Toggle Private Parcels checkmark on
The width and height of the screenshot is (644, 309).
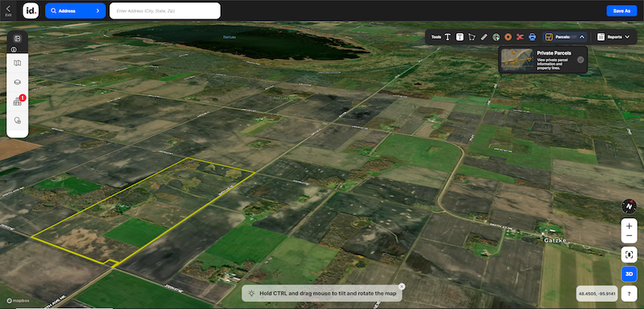(580, 60)
